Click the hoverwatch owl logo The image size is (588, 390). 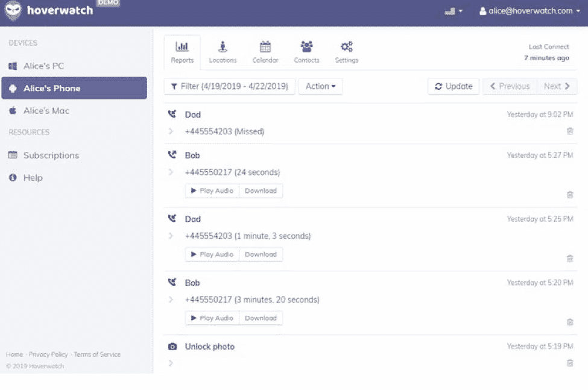coord(12,11)
